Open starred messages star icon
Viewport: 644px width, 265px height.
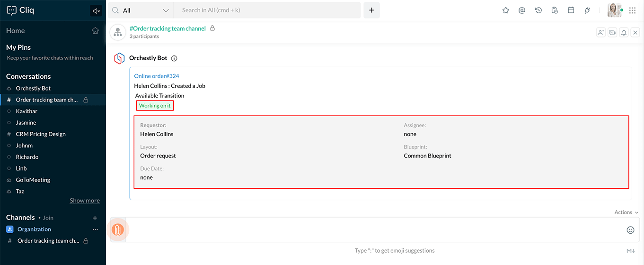[506, 10]
